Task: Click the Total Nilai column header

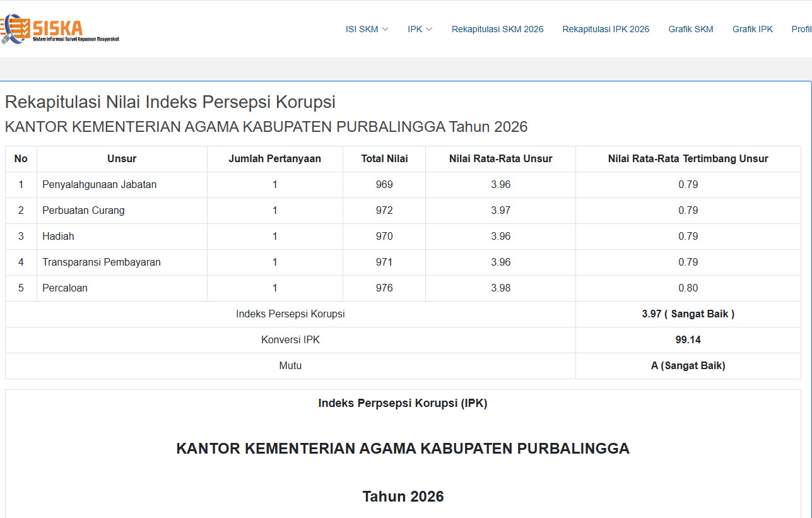Action: (384, 159)
